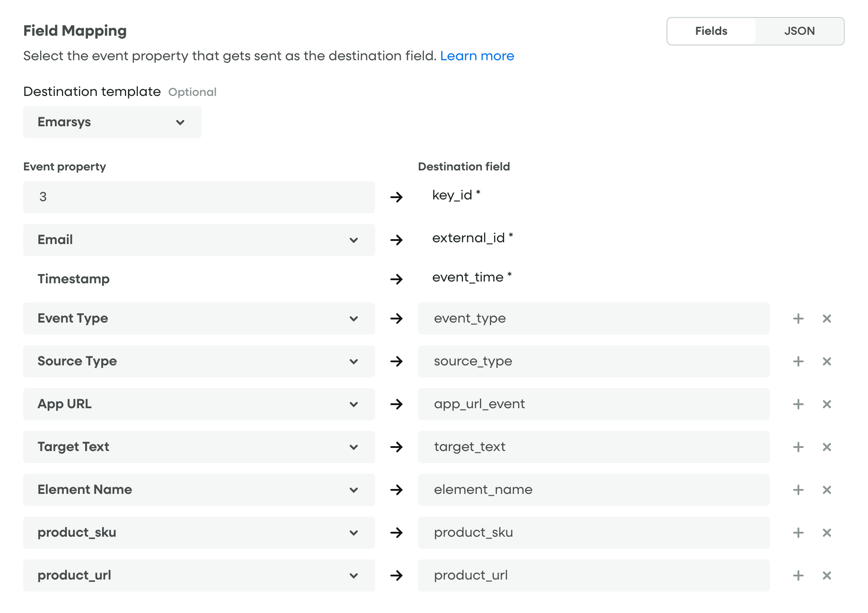Image resolution: width=868 pixels, height=613 pixels.
Task: Delete the source_type mapping row
Action: coord(827,361)
